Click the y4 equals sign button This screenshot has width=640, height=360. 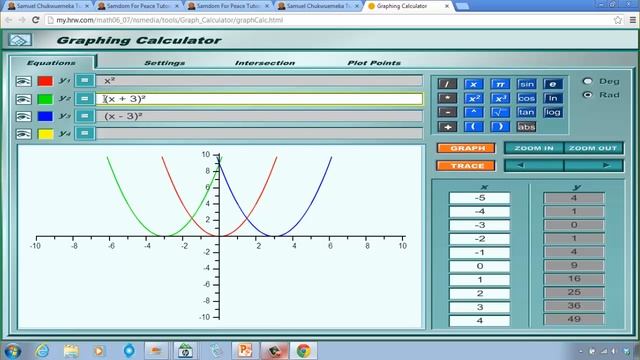click(x=85, y=133)
